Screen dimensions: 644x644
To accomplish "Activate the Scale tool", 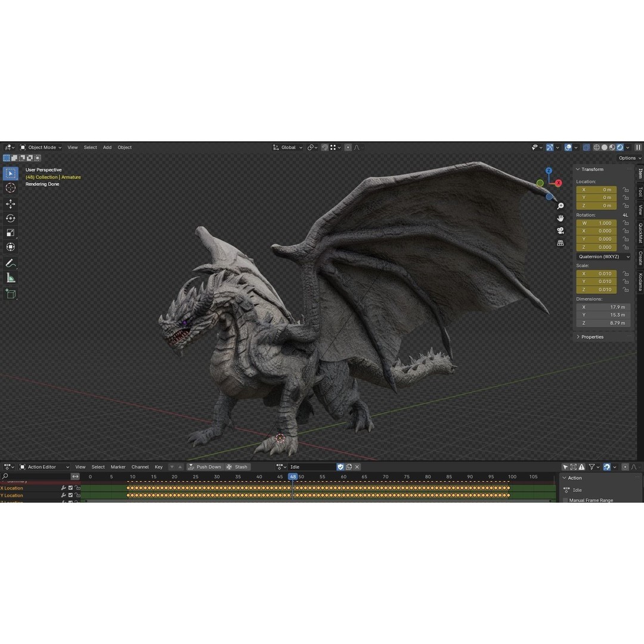I will [11, 233].
